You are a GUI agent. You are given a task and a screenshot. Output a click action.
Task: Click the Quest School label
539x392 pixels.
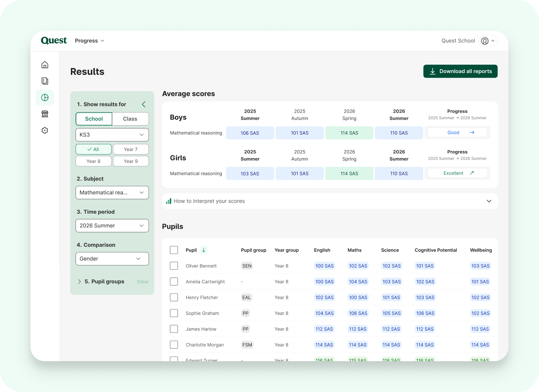[x=458, y=41]
